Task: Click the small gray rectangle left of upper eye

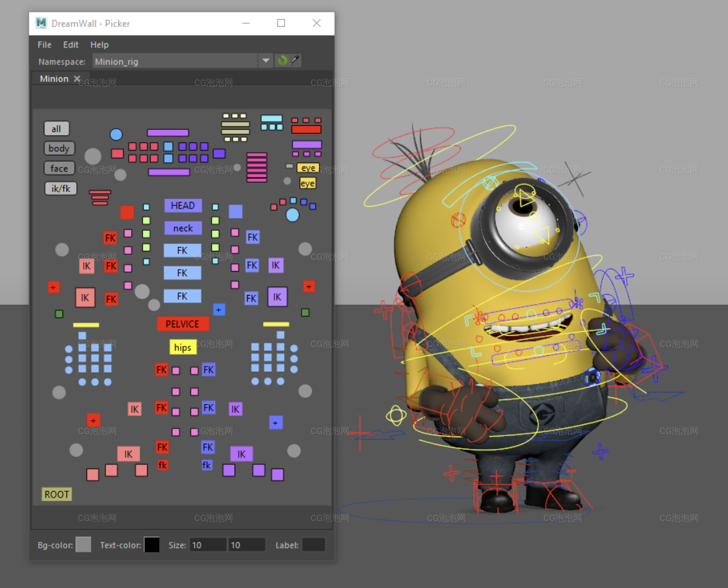Action: [289, 166]
